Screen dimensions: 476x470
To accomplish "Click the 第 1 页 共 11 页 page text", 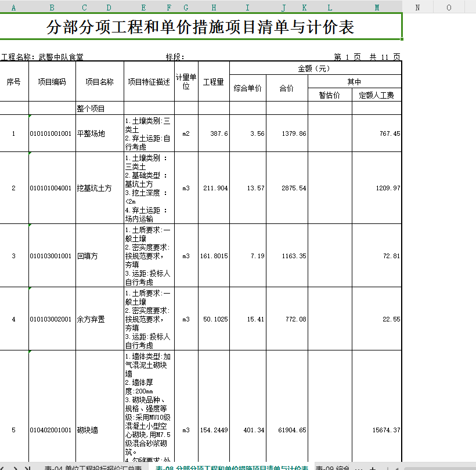I will [x=367, y=57].
